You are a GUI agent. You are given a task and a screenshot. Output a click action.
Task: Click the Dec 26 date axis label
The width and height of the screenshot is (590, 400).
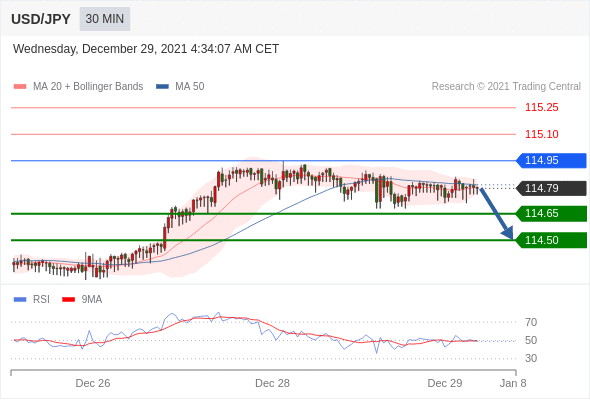(x=93, y=383)
